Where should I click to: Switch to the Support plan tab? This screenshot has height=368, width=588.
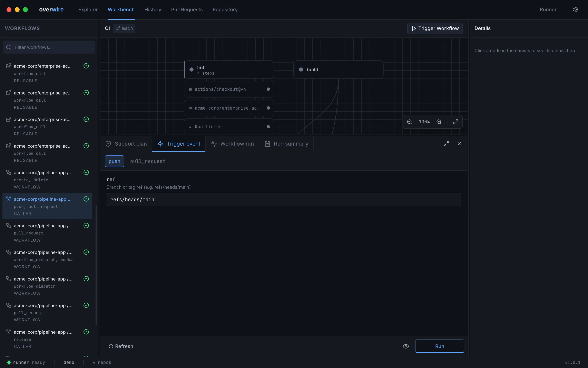click(126, 144)
